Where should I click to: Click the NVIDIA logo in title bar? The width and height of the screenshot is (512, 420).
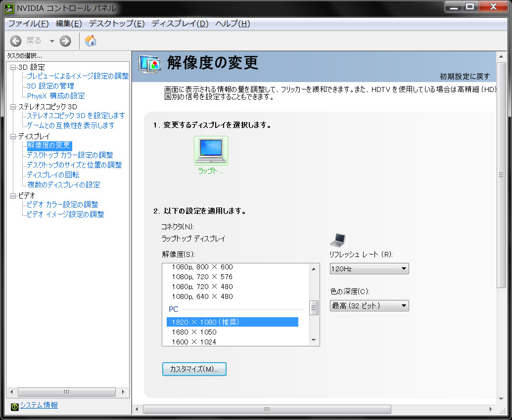(x=9, y=8)
